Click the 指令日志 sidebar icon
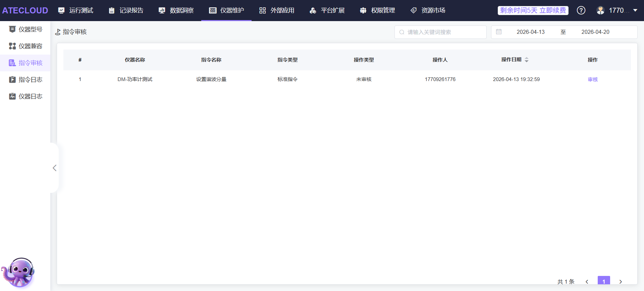The height and width of the screenshot is (291, 644). coord(12,80)
